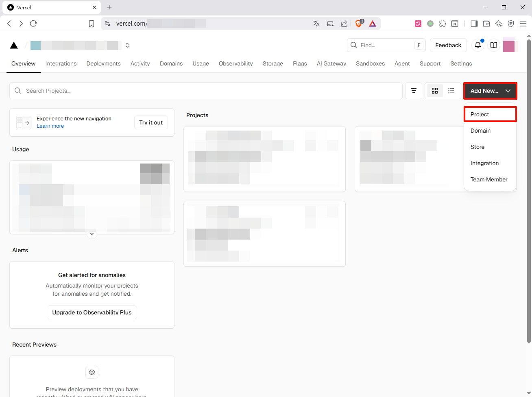
Task: Click the translate page icon
Action: pos(316,24)
